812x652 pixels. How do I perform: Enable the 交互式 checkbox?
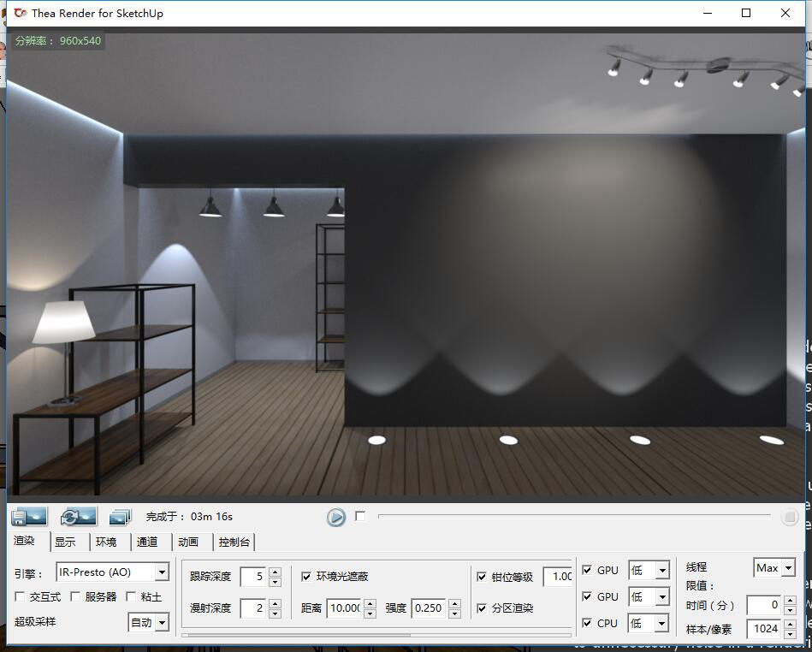click(x=21, y=596)
